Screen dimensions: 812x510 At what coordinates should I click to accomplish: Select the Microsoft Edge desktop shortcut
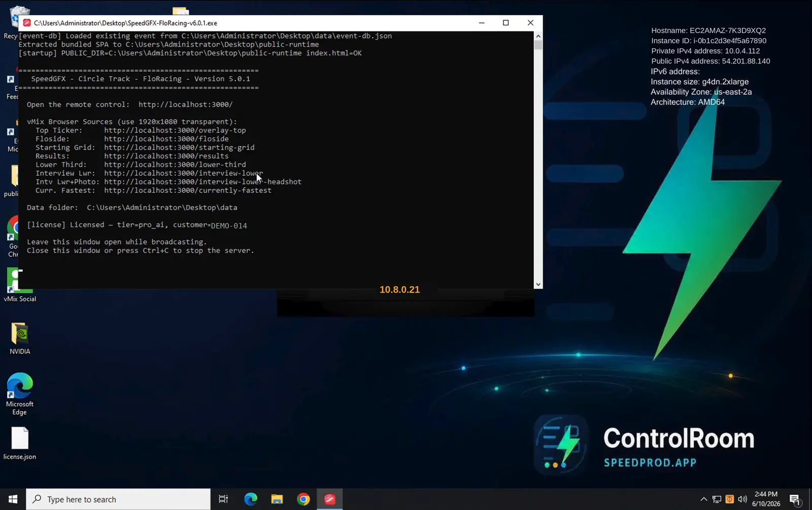(20, 394)
